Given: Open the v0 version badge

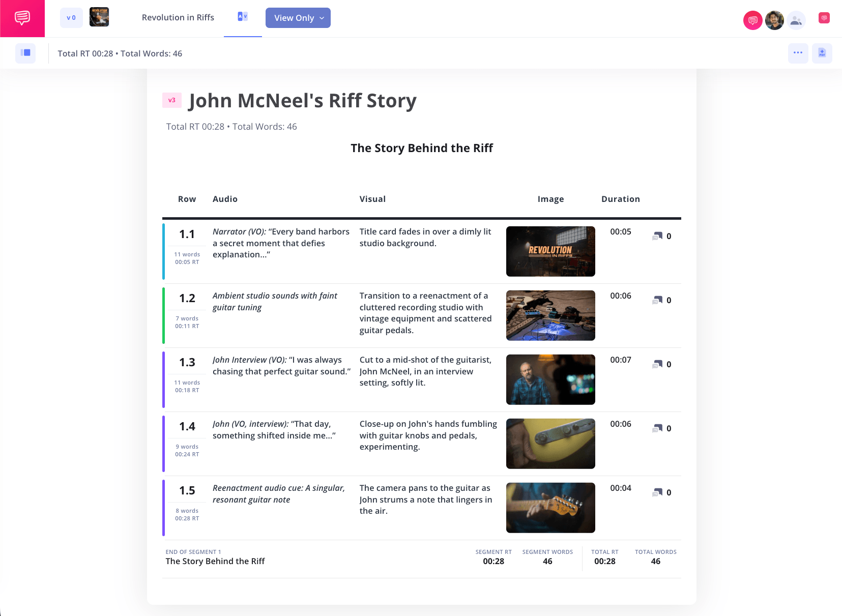Looking at the screenshot, I should click(71, 18).
